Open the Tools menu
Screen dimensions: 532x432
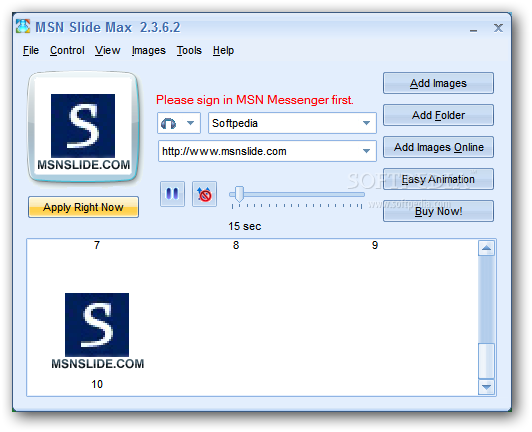coord(189,51)
